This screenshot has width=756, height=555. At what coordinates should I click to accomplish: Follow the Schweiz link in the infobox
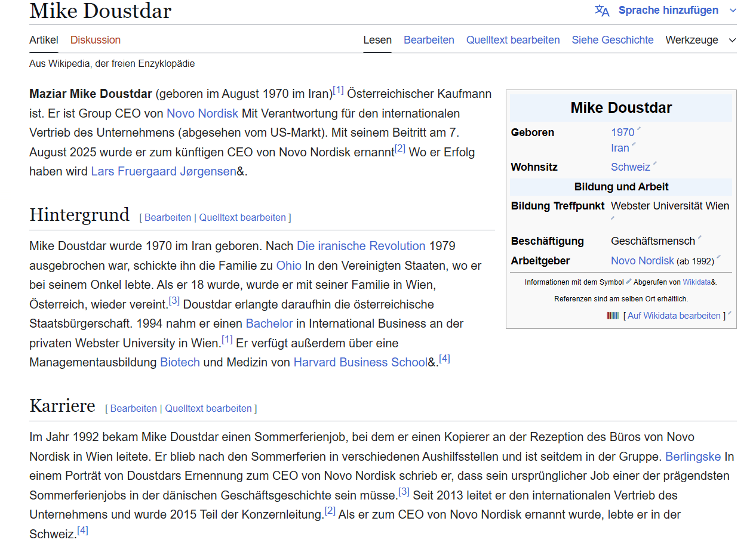click(631, 167)
